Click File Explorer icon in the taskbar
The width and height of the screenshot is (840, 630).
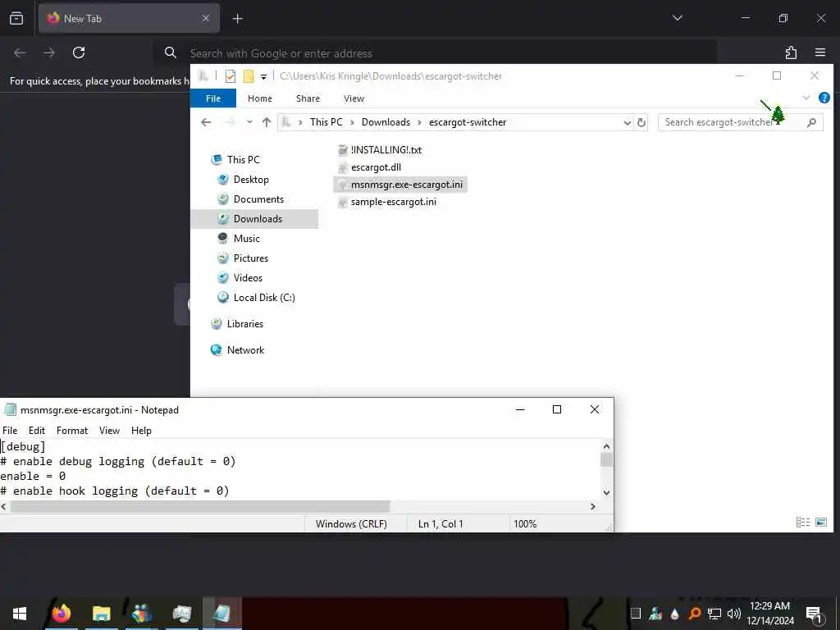click(101, 614)
